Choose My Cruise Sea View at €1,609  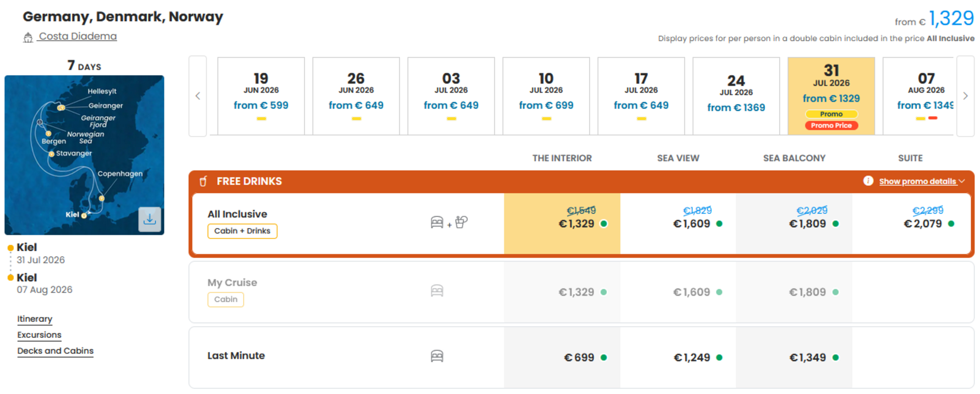678,292
